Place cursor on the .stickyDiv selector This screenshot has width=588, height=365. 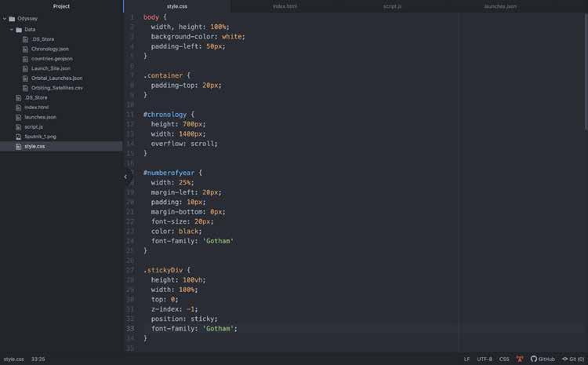163,270
